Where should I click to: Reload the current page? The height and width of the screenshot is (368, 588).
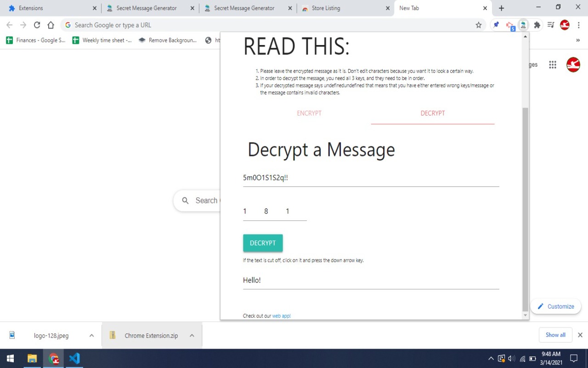[x=37, y=25]
